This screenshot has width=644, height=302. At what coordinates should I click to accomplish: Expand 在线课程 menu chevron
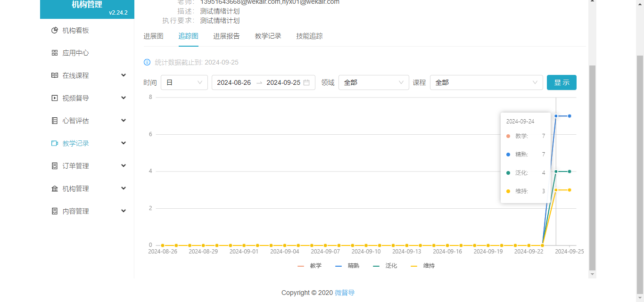pyautogui.click(x=124, y=75)
